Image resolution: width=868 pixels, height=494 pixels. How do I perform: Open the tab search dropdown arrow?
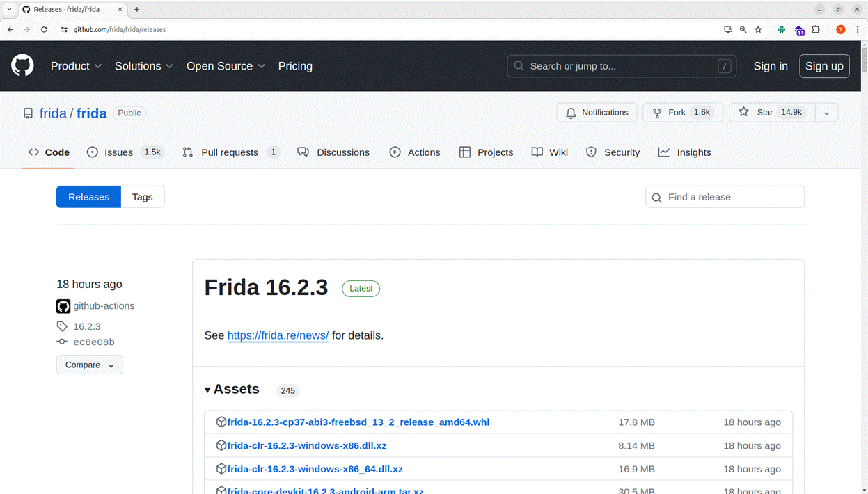click(x=9, y=10)
